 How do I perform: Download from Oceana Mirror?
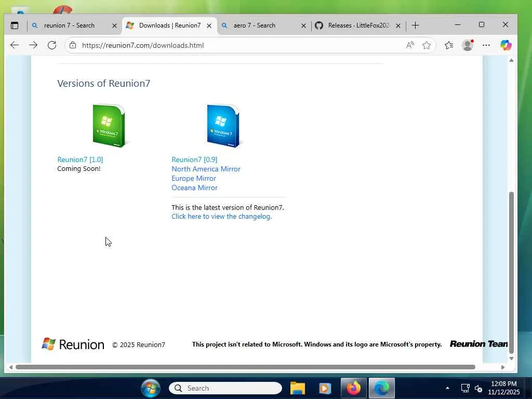(x=194, y=188)
